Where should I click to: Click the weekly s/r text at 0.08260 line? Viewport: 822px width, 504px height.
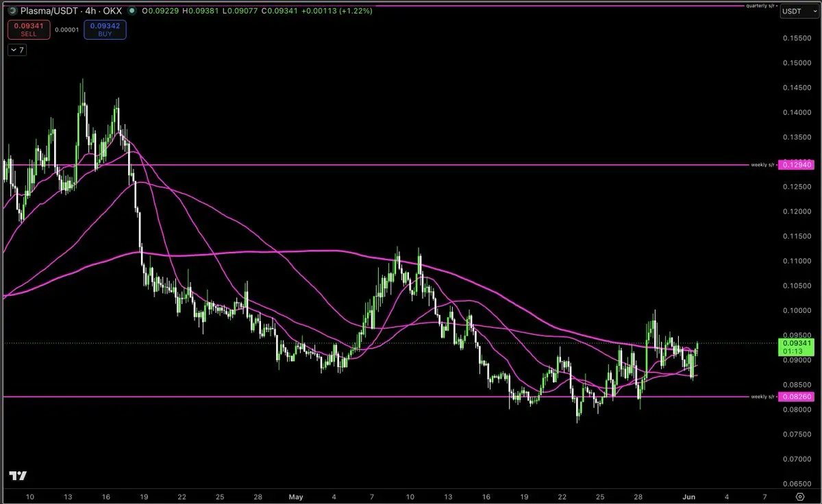point(764,396)
